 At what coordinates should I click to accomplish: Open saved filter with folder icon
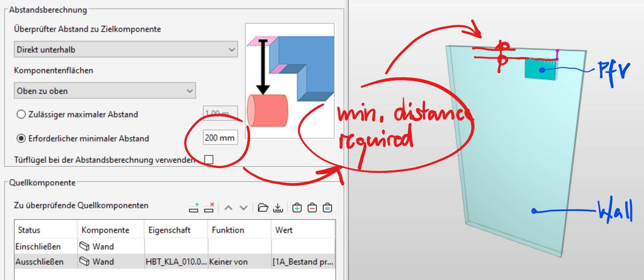(x=263, y=208)
